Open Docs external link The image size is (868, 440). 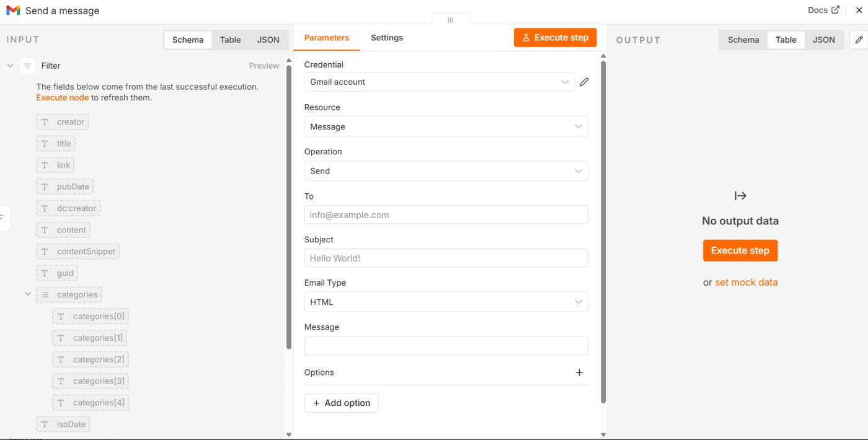[x=823, y=10]
